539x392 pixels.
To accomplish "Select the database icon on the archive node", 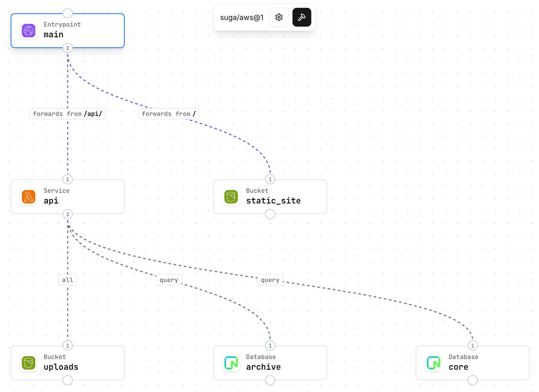I will tap(230, 363).
